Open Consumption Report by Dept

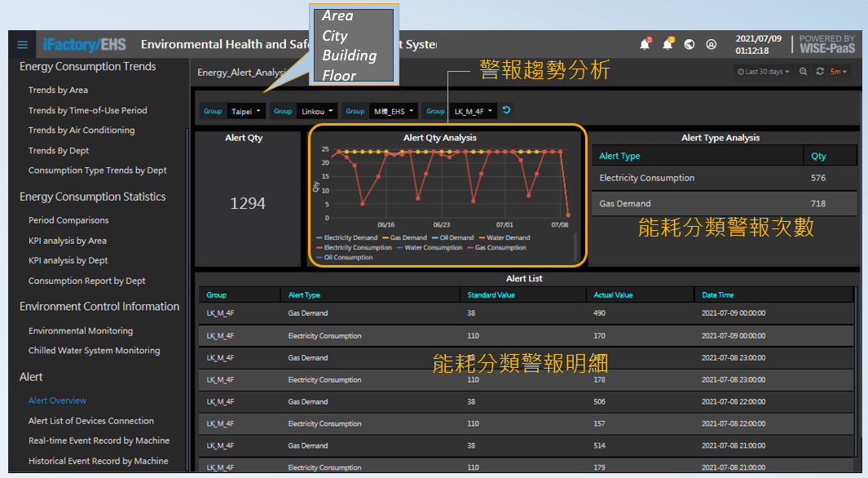(87, 281)
